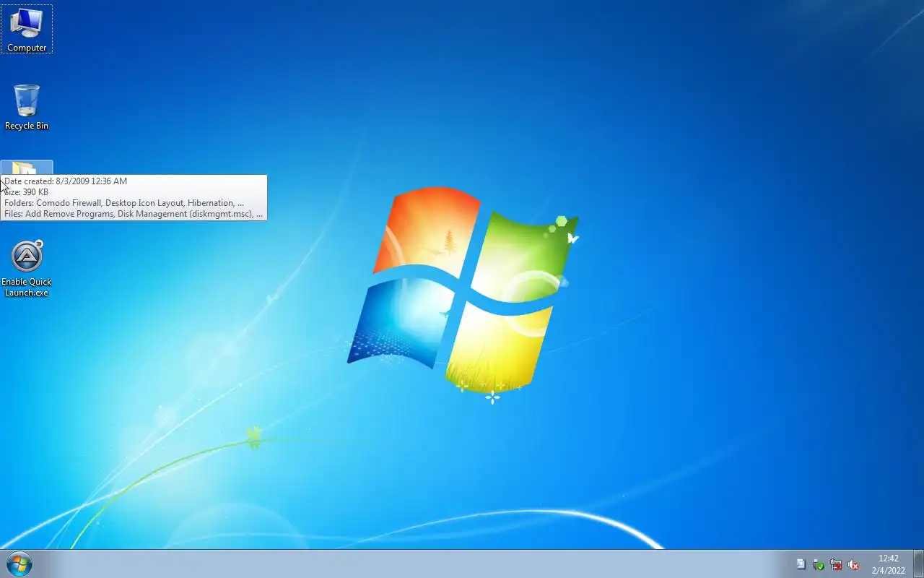Viewport: 924px width, 578px height.
Task: Select the highlighted folder icon above the tooltip
Action: (27, 168)
